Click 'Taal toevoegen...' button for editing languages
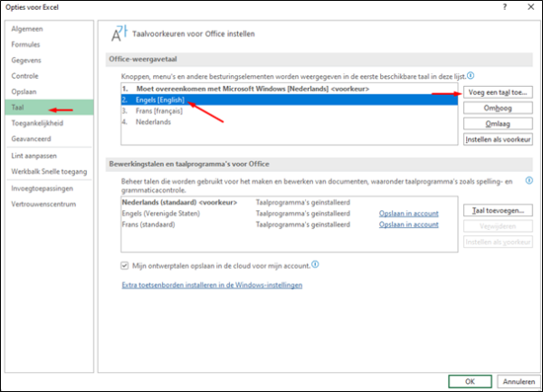543x392 pixels. click(x=498, y=210)
